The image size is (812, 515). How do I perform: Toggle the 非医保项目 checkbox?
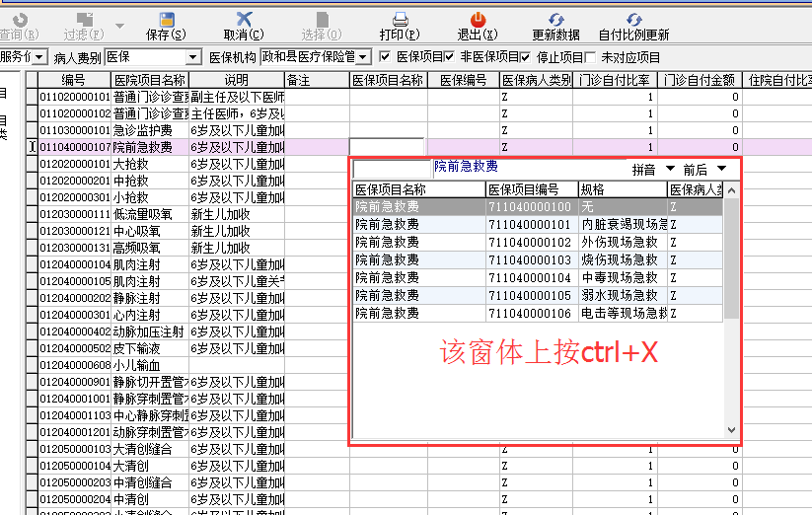tap(449, 56)
